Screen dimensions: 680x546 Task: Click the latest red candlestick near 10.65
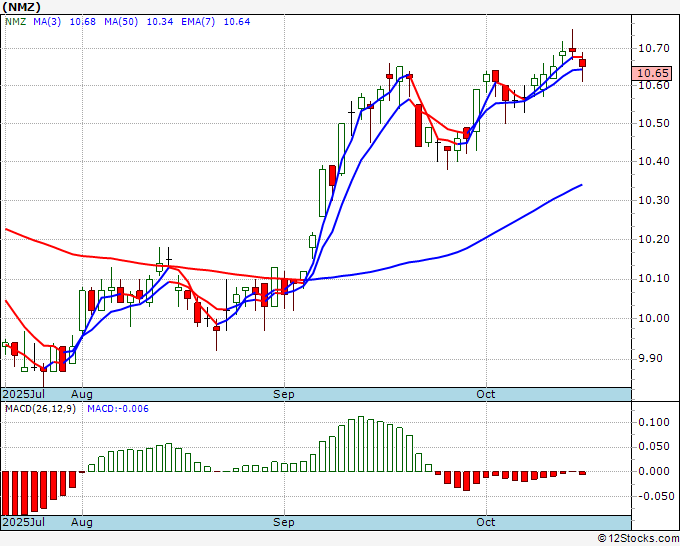tap(582, 63)
